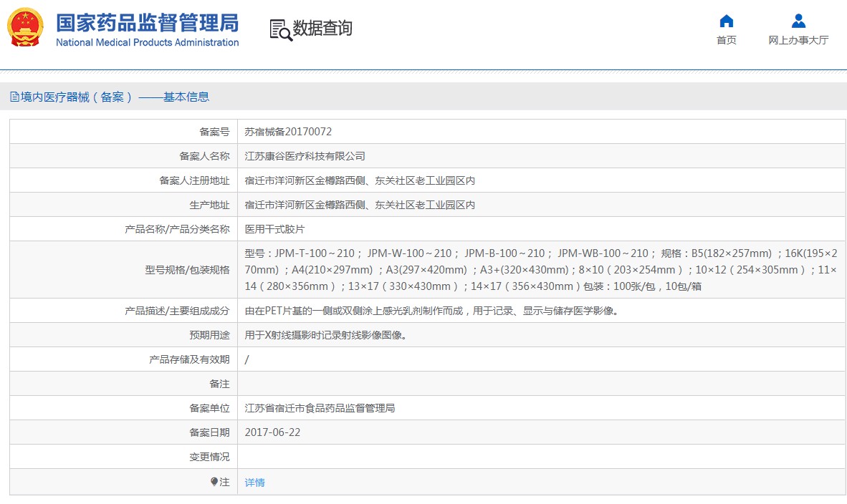Image resolution: width=847 pixels, height=504 pixels.
Task: Click the National Medical Products Administration emblem logo
Action: 25,26
